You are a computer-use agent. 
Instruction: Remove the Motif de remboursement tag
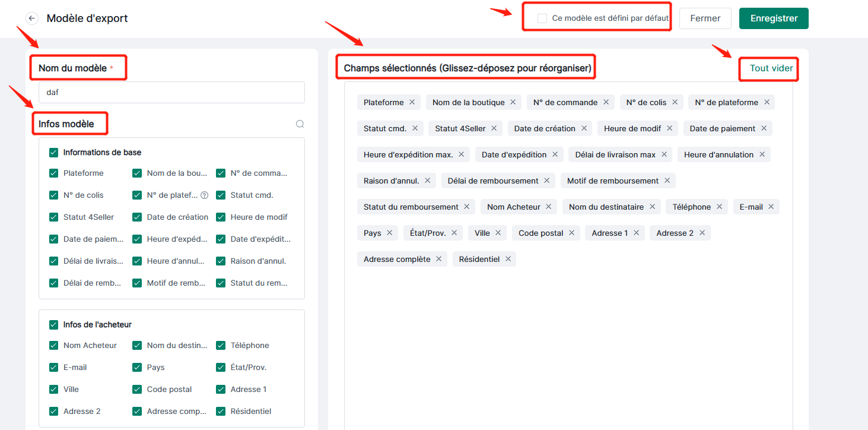[x=667, y=181]
